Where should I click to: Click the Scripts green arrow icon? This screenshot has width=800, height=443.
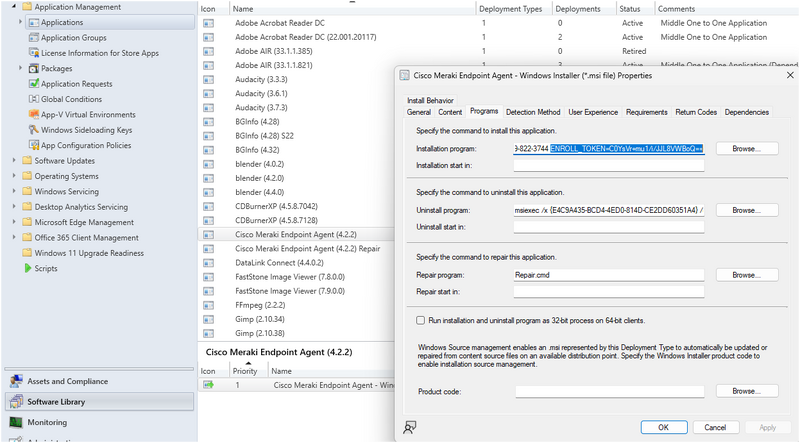[x=28, y=268]
